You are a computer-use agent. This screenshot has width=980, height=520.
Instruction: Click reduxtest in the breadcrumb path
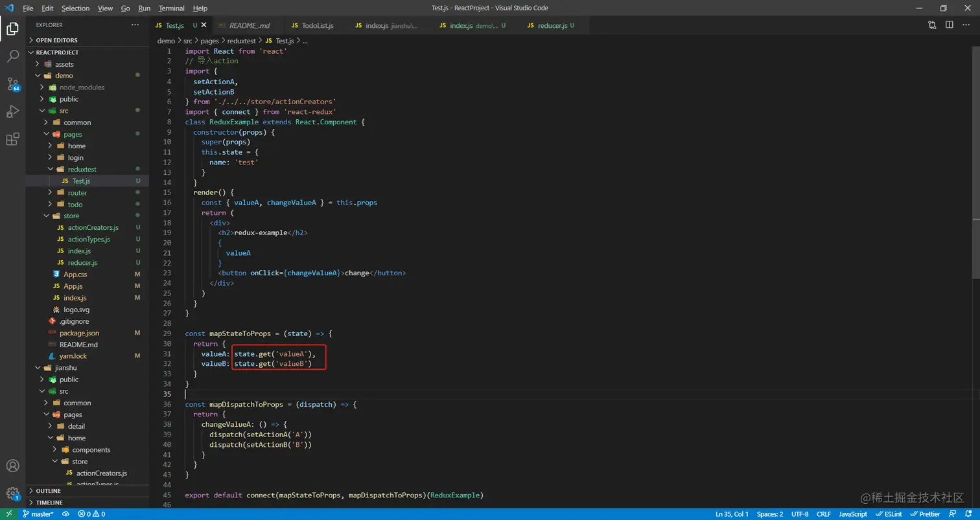coord(240,40)
